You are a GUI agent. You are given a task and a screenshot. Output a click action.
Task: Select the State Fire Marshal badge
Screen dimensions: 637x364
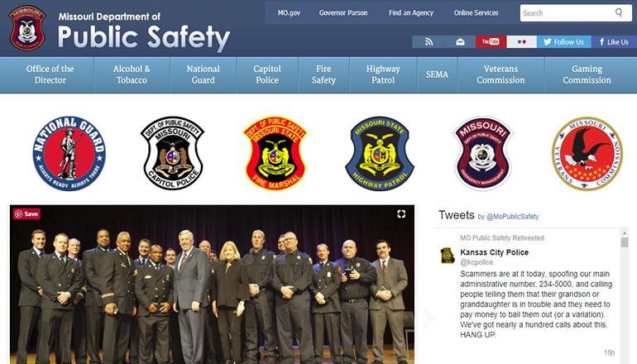coord(275,153)
